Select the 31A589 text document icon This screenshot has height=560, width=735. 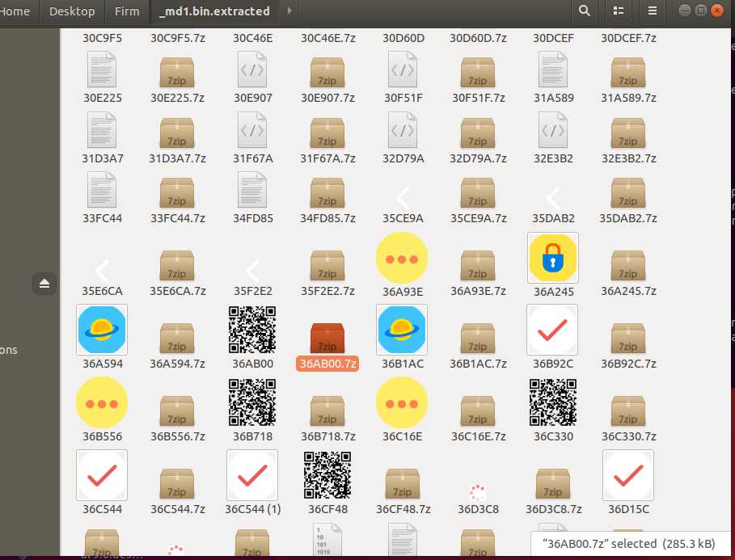[x=553, y=69]
